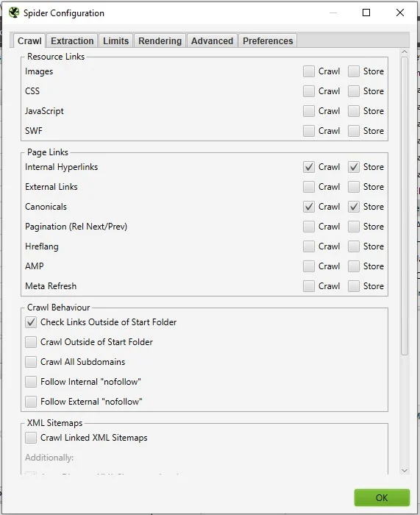420x515 pixels.
Task: Enable Crawl for External Links
Action: click(309, 187)
